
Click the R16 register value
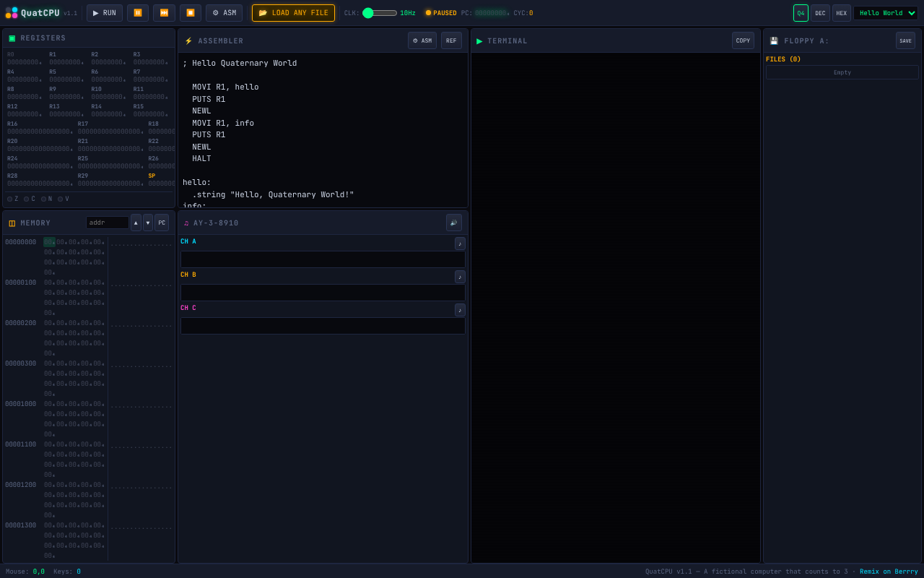40,132
